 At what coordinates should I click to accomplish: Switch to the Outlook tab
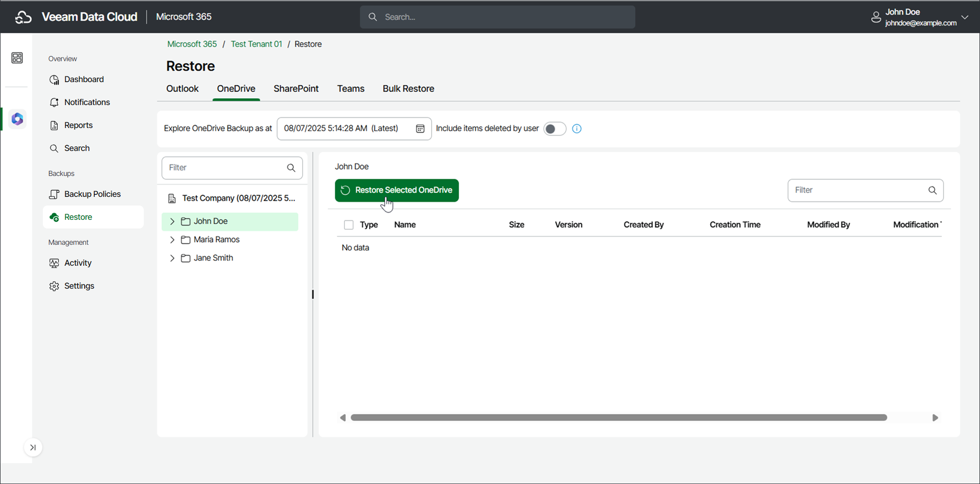click(x=183, y=89)
